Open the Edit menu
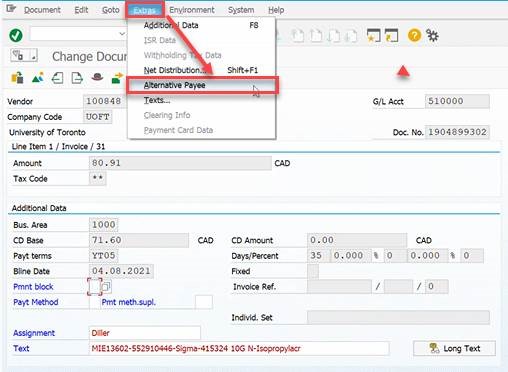This screenshot has width=508, height=372. coord(81,10)
